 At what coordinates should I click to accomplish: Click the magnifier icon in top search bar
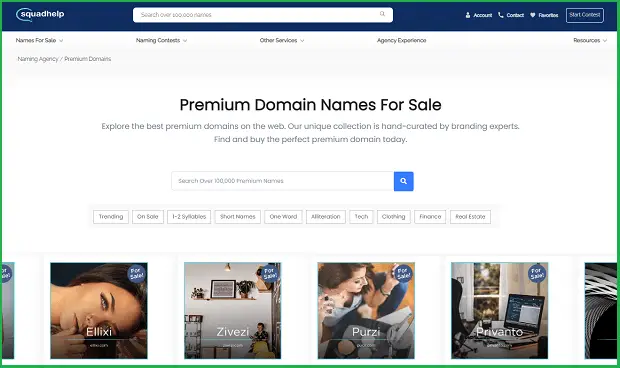pyautogui.click(x=382, y=14)
